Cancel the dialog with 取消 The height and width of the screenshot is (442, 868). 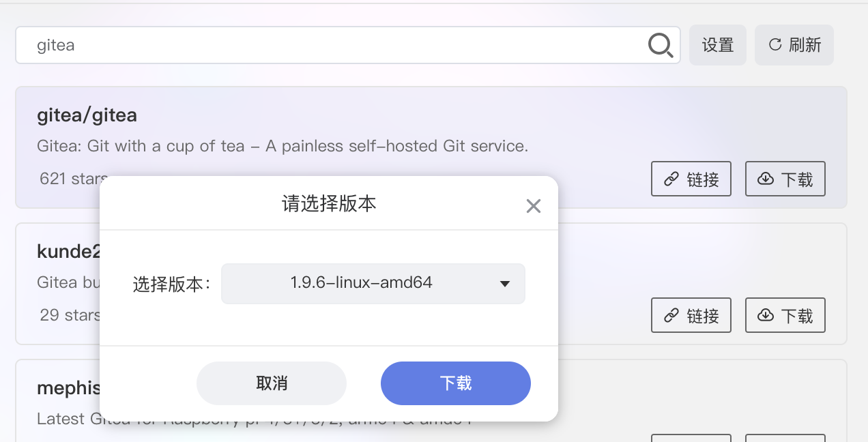pos(271,383)
